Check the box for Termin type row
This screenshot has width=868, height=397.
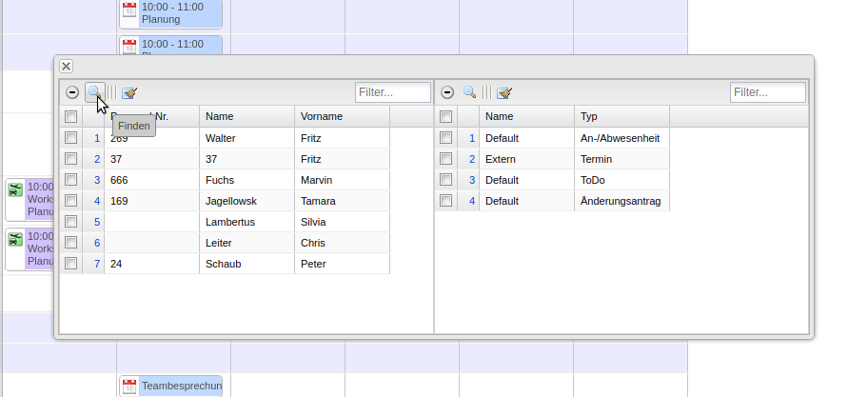tap(445, 159)
